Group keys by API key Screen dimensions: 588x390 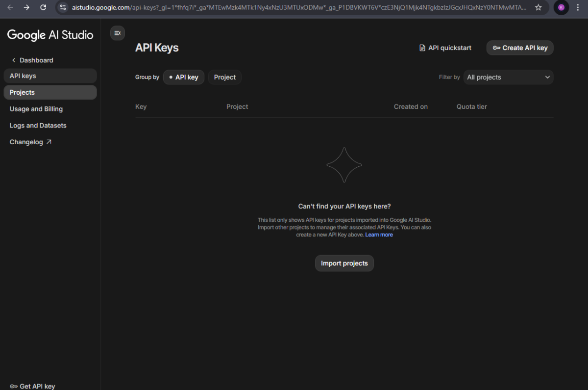[x=184, y=77]
